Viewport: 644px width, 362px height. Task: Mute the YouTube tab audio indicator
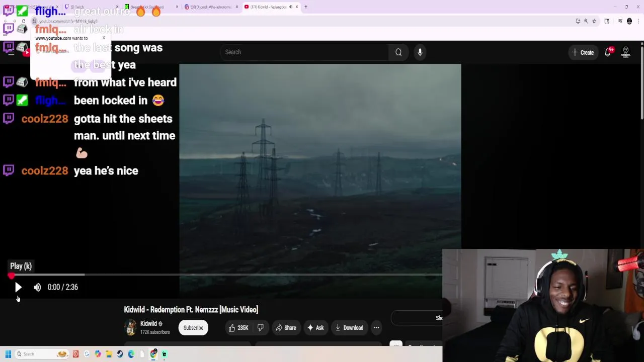(290, 7)
